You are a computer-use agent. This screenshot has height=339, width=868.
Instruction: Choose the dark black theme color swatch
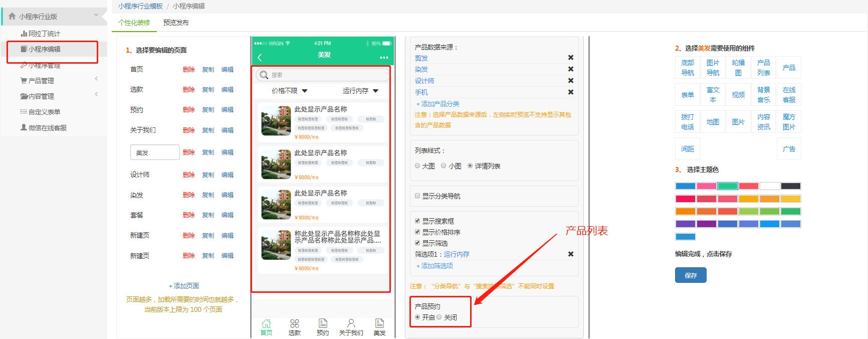pyautogui.click(x=790, y=186)
